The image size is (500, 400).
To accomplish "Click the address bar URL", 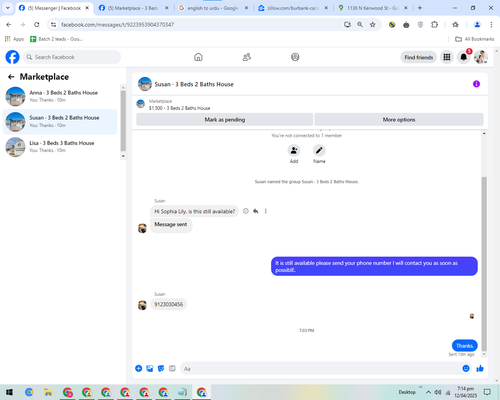I will (x=117, y=25).
